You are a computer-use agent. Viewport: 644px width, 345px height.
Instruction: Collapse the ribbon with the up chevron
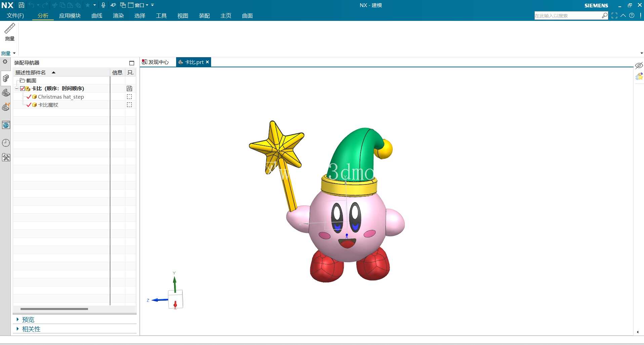(x=623, y=15)
